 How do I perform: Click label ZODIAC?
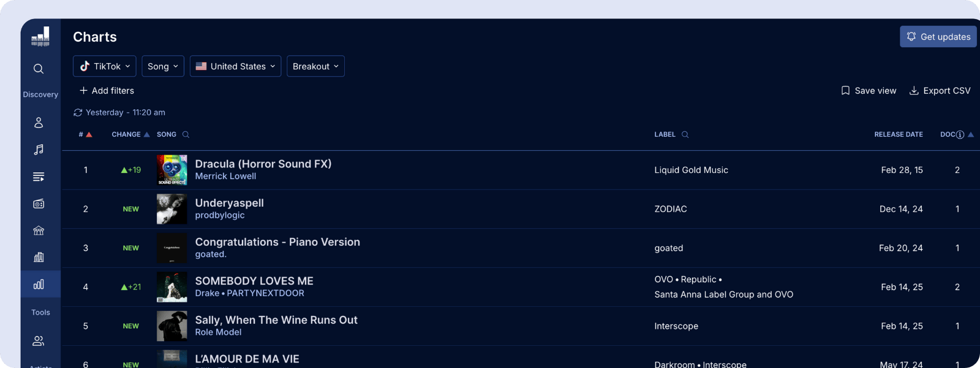(671, 209)
